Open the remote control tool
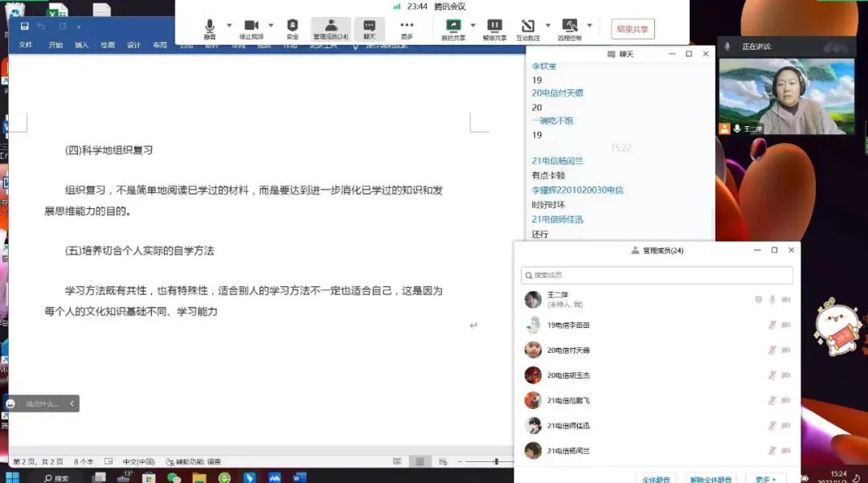This screenshot has height=483, width=868. (570, 29)
